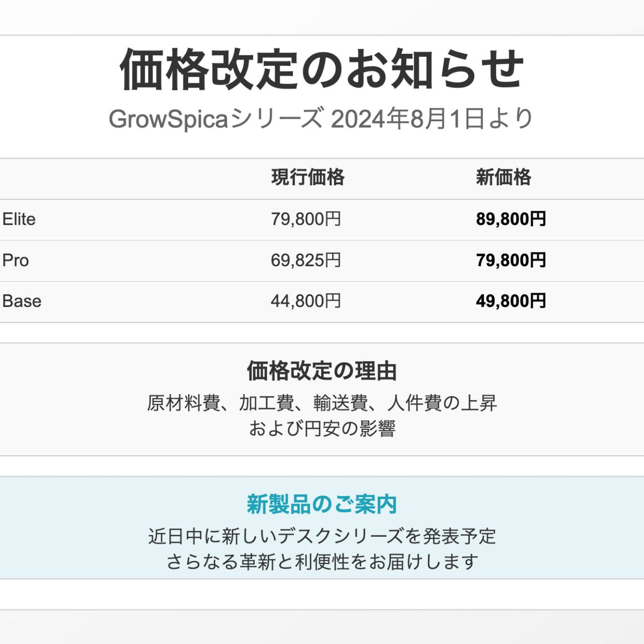644x644 pixels.
Task: Click the Elite new price 89,800円
Action: click(511, 219)
